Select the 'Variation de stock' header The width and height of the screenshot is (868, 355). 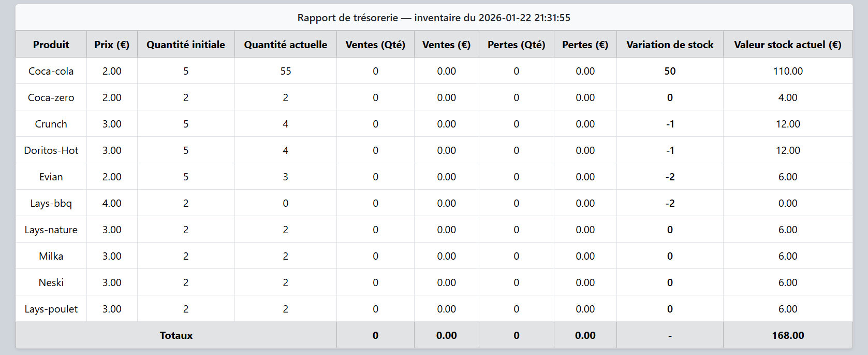(x=670, y=45)
